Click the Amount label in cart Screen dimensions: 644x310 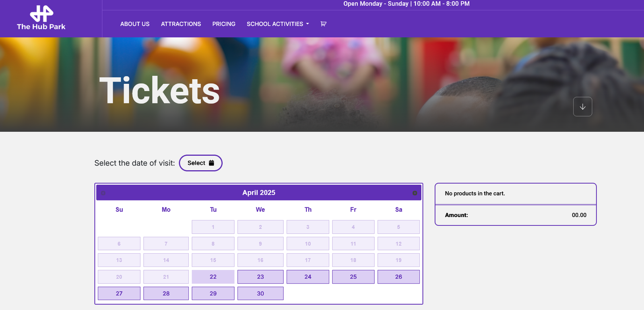(456, 215)
